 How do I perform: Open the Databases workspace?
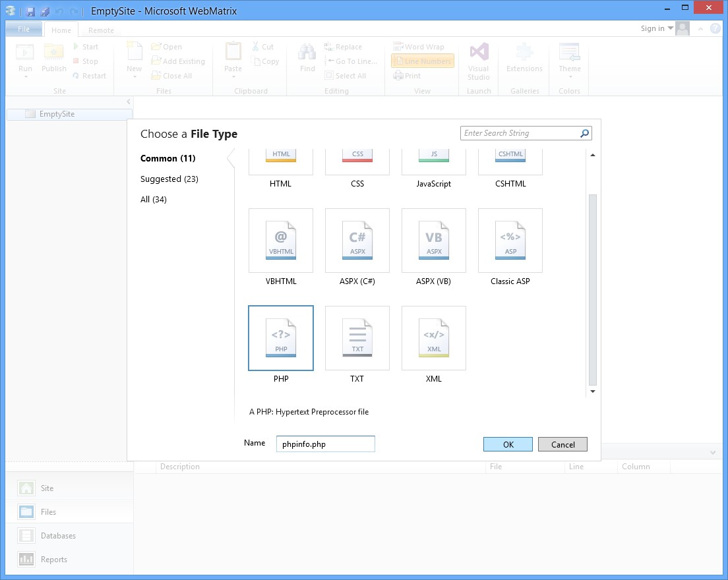pyautogui.click(x=70, y=535)
